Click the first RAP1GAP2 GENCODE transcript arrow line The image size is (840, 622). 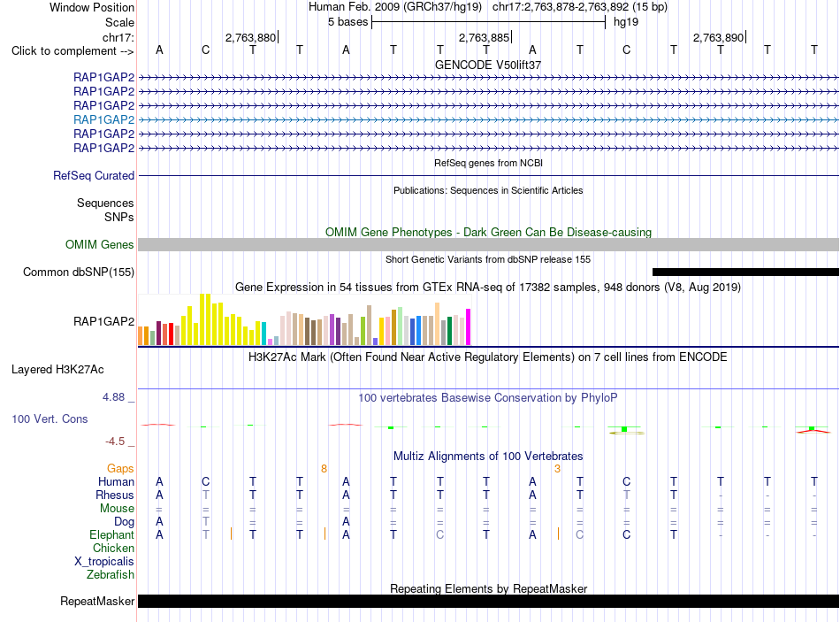[488, 78]
